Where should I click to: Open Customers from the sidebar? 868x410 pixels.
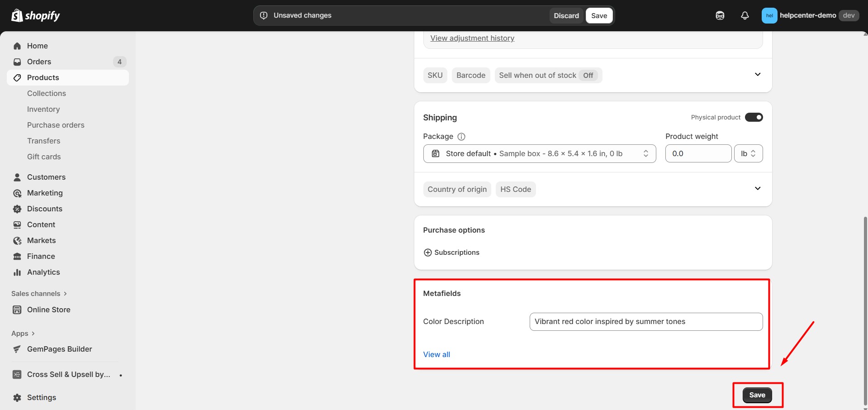pos(46,177)
